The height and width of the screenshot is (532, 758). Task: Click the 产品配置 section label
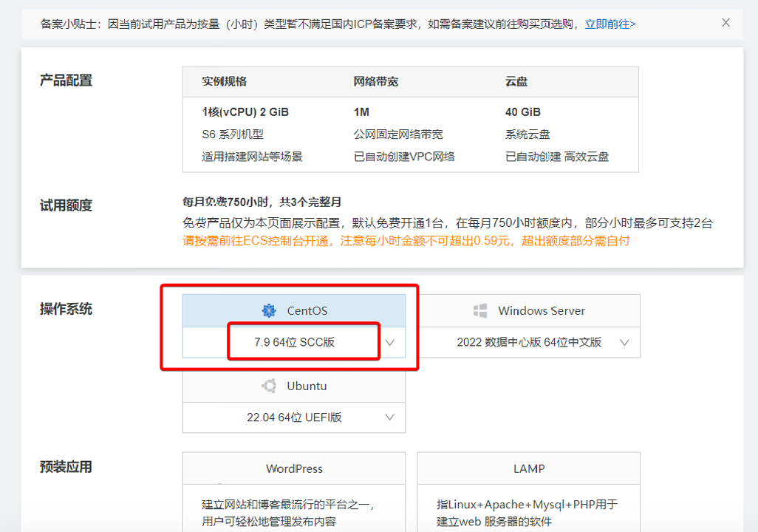(66, 81)
